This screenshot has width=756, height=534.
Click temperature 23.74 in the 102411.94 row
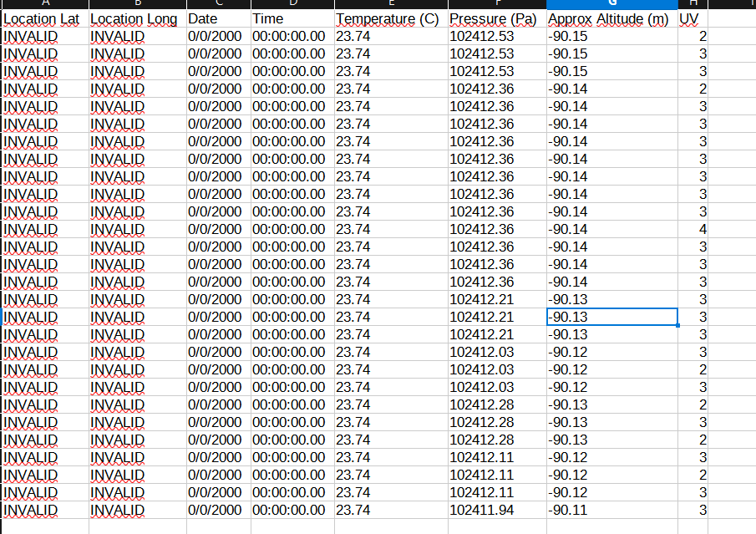[x=391, y=510]
